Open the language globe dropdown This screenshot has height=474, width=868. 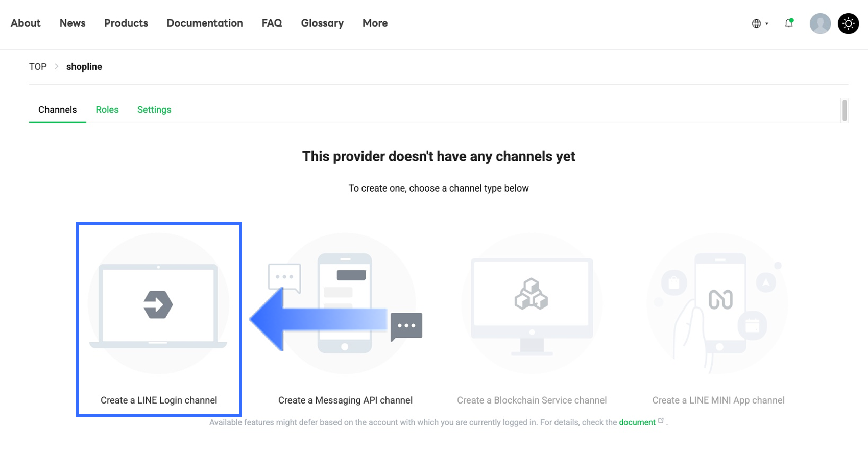[760, 23]
